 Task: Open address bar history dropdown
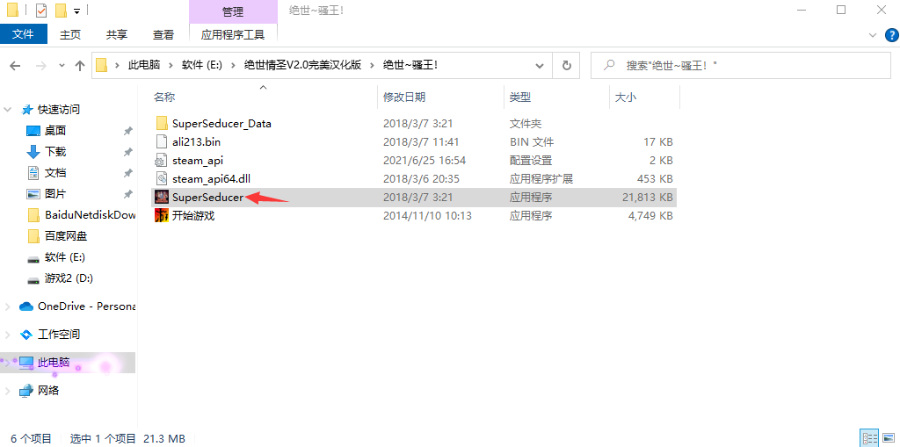coord(540,65)
